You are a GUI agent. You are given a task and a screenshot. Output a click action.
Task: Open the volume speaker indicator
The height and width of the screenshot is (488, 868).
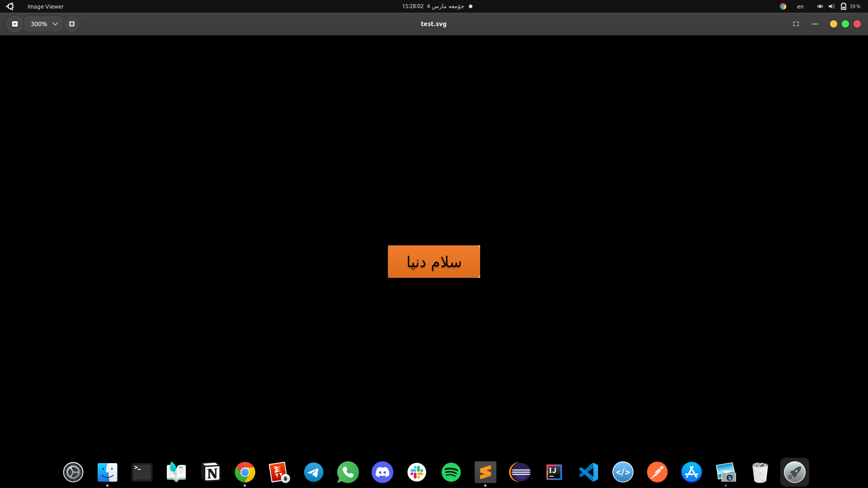point(831,6)
